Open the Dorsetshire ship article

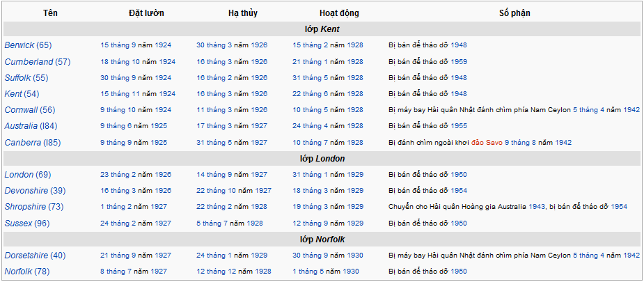pos(26,256)
